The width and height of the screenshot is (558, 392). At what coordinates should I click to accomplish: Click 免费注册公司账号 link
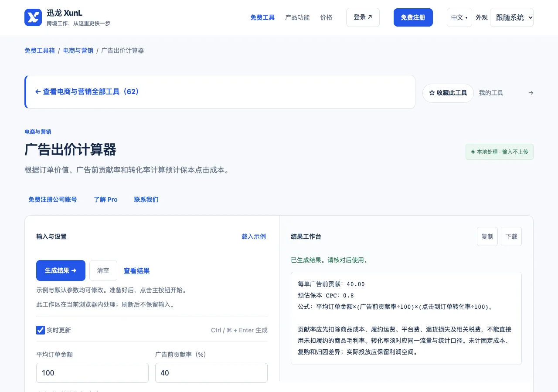pyautogui.click(x=53, y=199)
